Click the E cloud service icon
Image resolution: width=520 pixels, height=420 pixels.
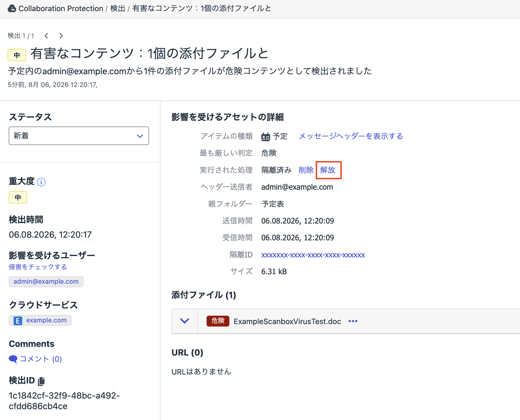(18, 321)
